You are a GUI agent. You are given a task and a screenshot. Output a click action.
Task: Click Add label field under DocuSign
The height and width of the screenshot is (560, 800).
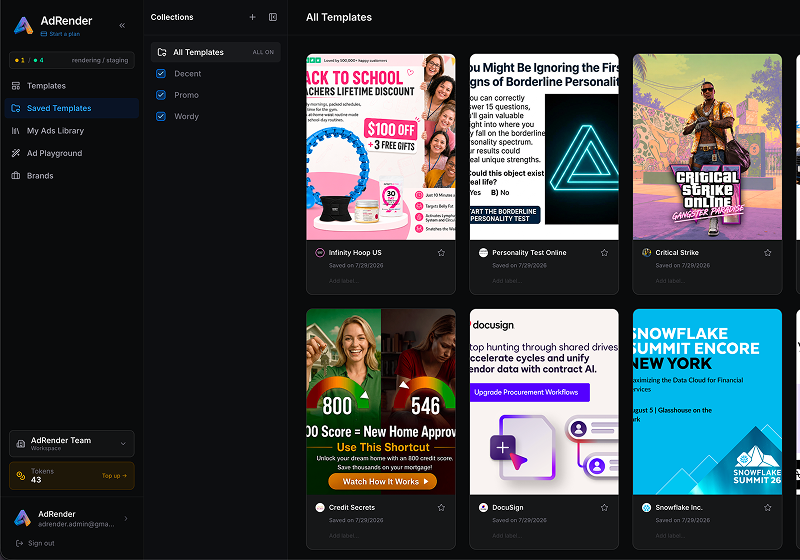507,536
